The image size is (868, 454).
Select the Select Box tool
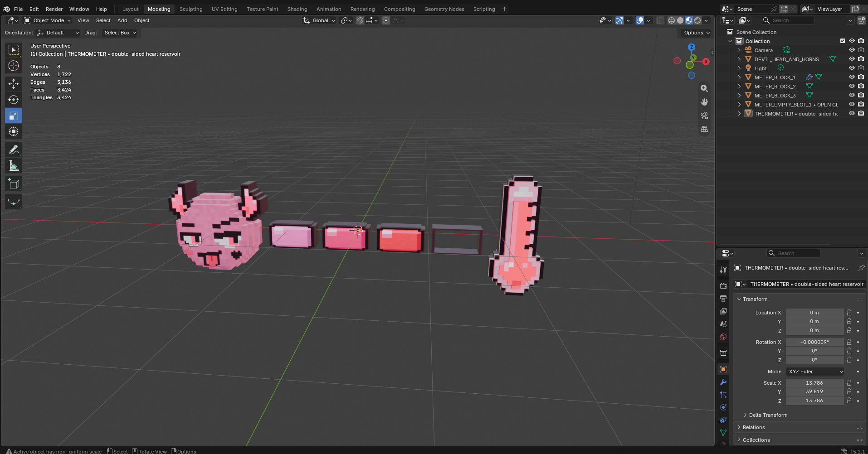(14, 50)
